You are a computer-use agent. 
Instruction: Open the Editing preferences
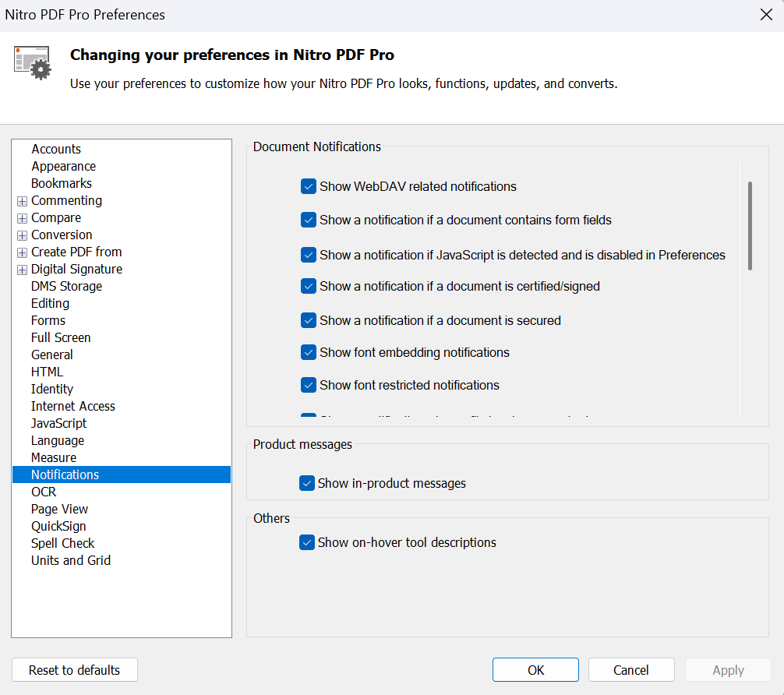(50, 303)
